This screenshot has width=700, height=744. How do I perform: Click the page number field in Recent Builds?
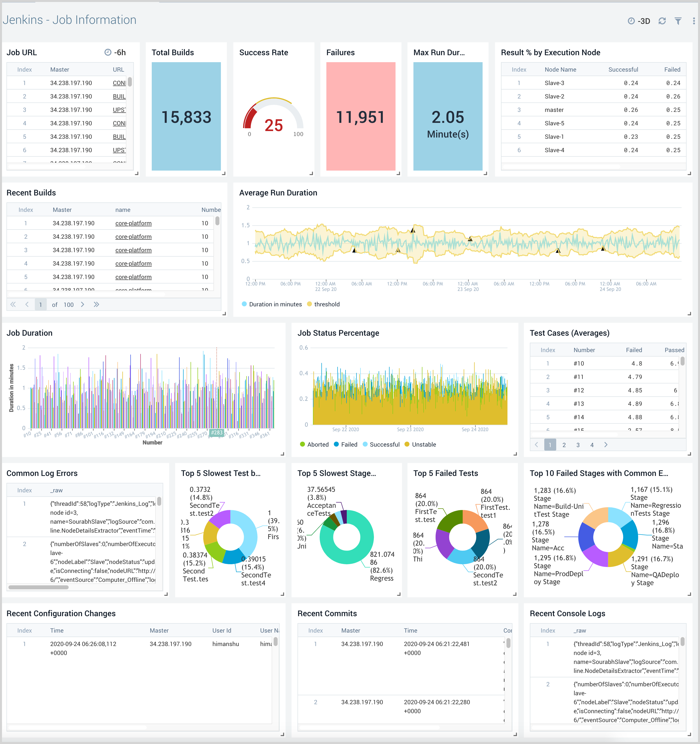[x=41, y=304]
